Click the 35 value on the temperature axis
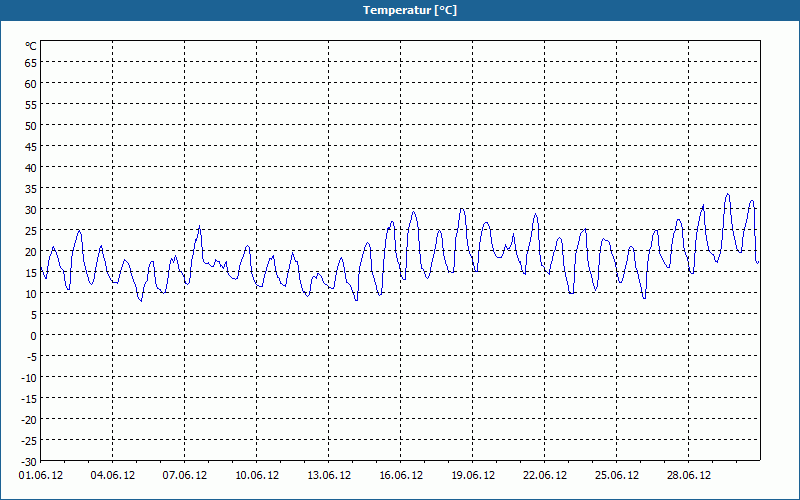 [31, 189]
